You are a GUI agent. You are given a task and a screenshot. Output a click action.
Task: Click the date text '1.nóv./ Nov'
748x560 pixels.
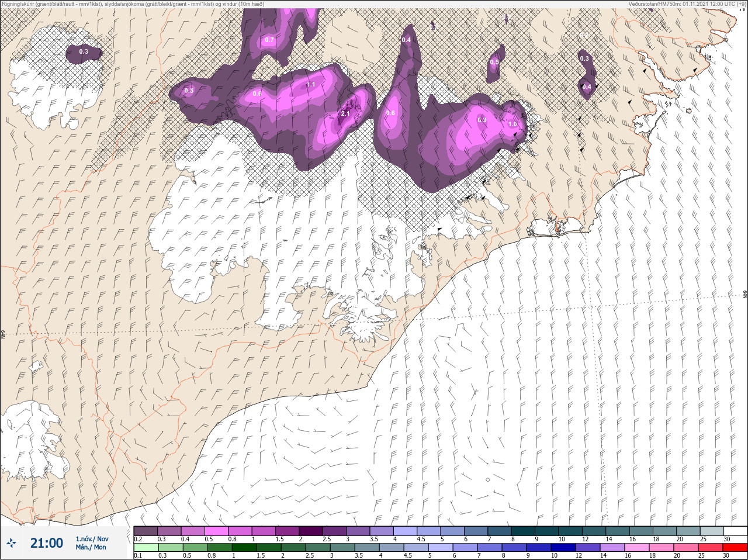click(x=92, y=538)
